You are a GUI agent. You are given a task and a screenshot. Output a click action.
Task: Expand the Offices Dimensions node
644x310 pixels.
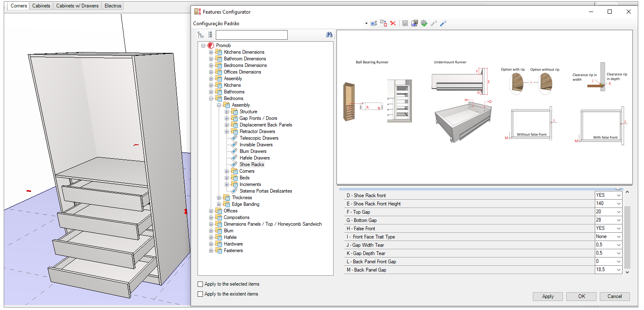[x=211, y=72]
